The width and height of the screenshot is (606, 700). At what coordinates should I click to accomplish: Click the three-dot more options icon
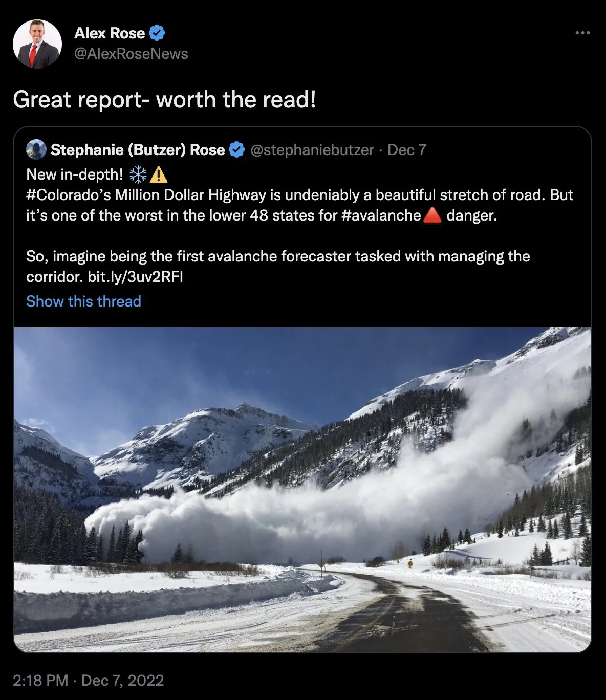582,33
